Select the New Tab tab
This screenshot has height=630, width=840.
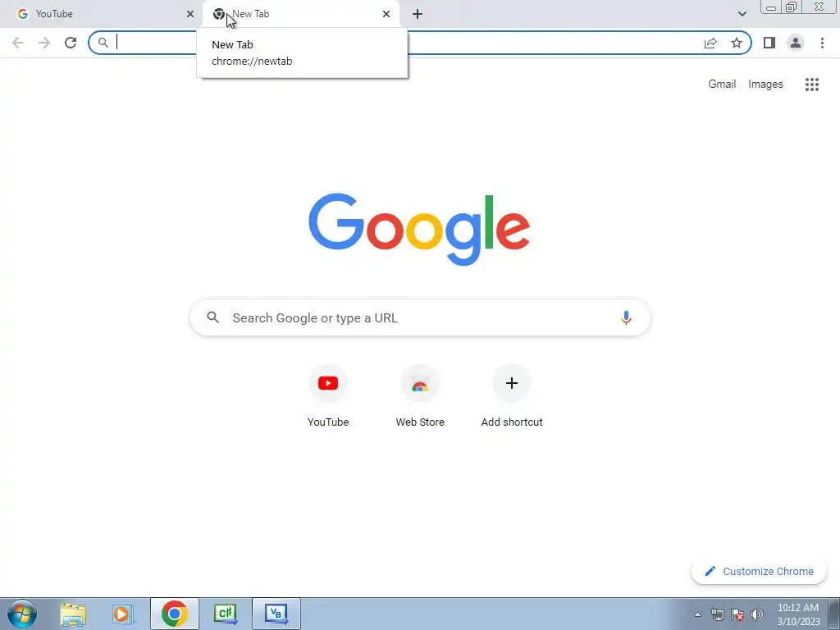point(301,14)
